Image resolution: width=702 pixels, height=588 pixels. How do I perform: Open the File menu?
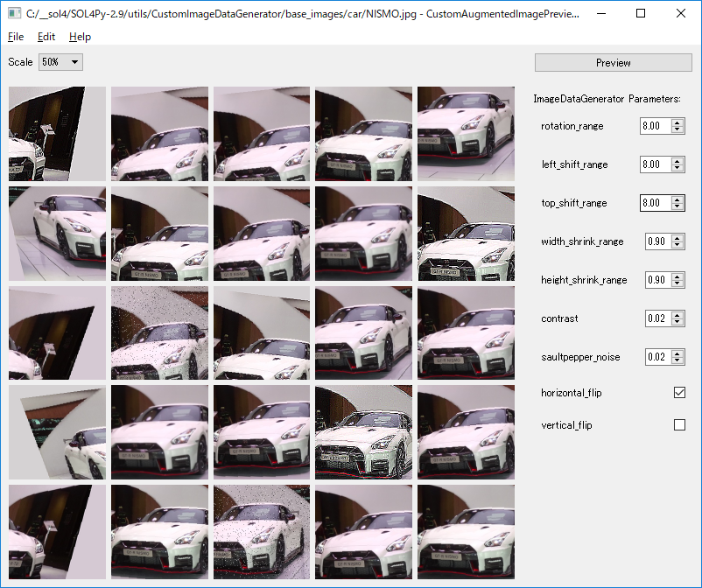click(x=16, y=37)
